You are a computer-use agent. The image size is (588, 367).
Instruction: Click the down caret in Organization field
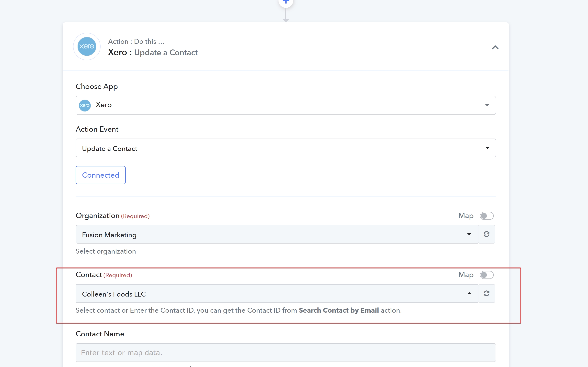pyautogui.click(x=469, y=234)
